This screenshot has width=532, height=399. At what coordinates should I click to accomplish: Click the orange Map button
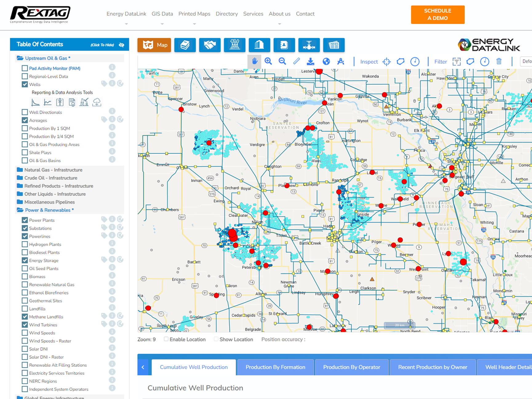click(x=154, y=45)
